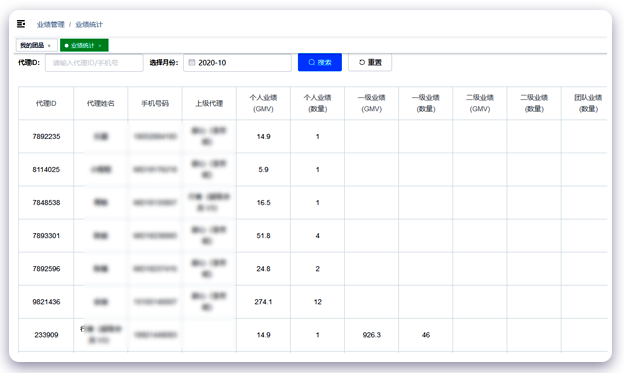Viewport: 624px width, 373px height.
Task: Click agent ID 233909 cell
Action: 46,335
